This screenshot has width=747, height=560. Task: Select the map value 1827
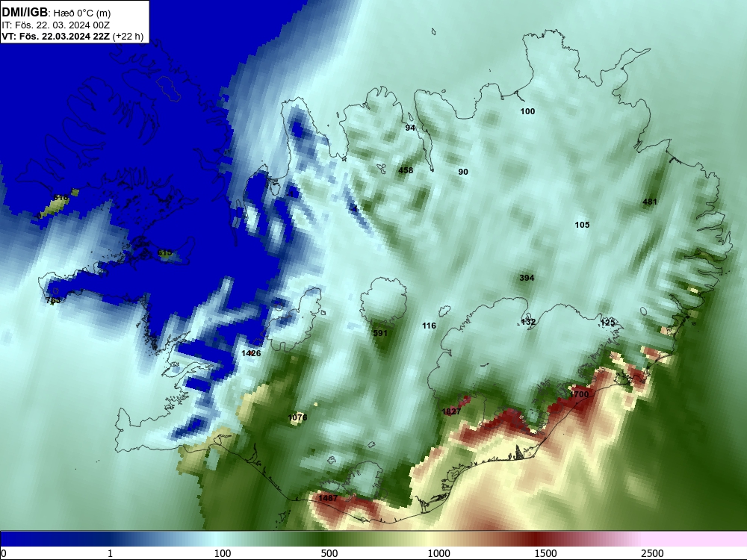[x=451, y=411]
